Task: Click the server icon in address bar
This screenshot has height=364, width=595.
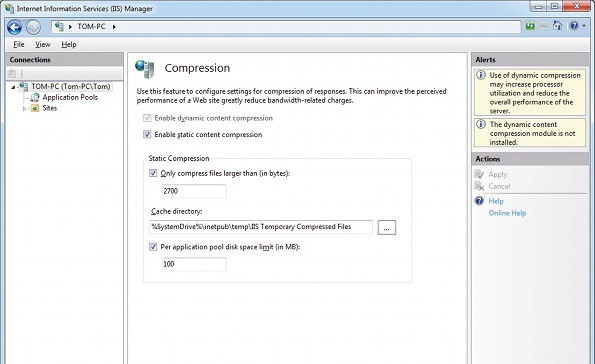Action: coord(59,26)
